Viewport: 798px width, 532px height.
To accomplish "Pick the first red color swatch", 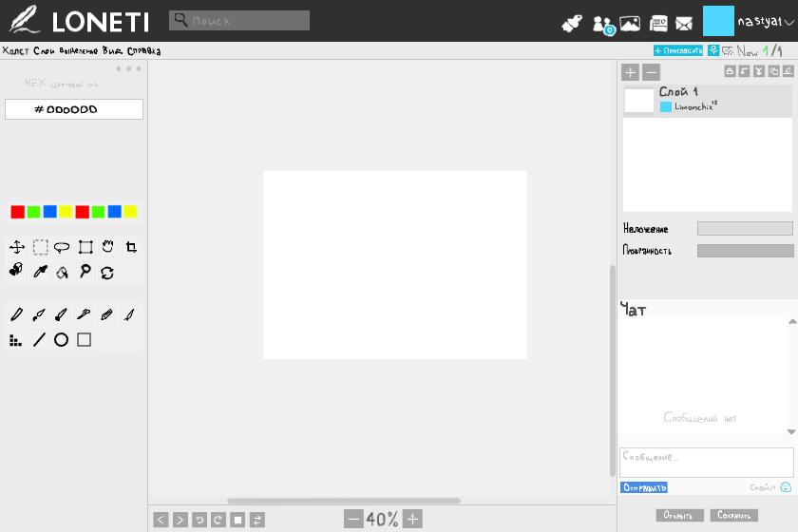I will (x=17, y=212).
